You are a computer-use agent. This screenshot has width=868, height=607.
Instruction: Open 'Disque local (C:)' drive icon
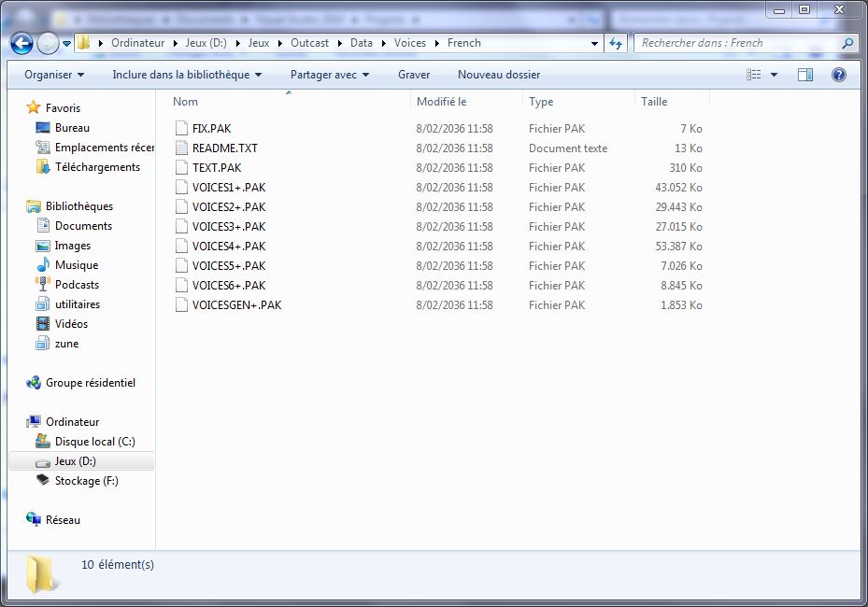coord(43,441)
